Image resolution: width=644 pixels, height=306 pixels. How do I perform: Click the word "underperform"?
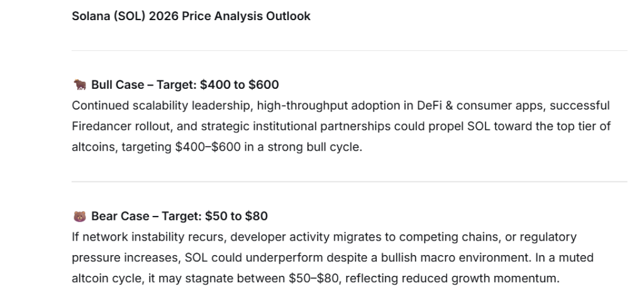(305, 258)
